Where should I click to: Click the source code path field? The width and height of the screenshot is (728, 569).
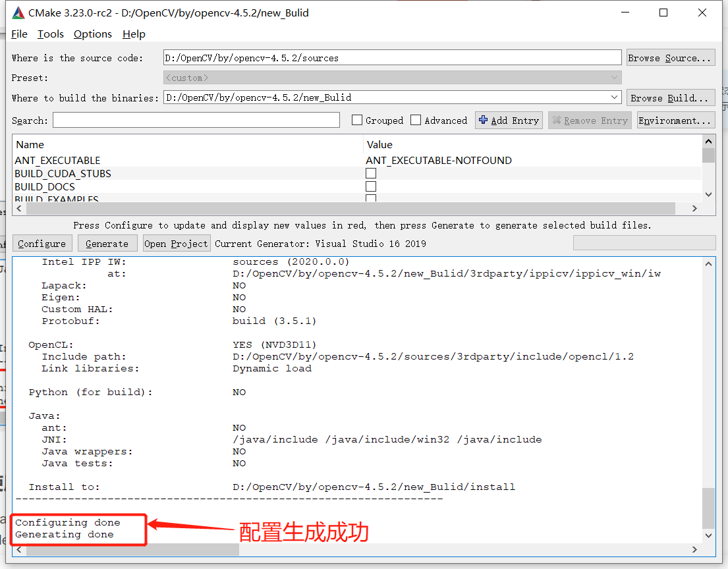pyautogui.click(x=392, y=58)
